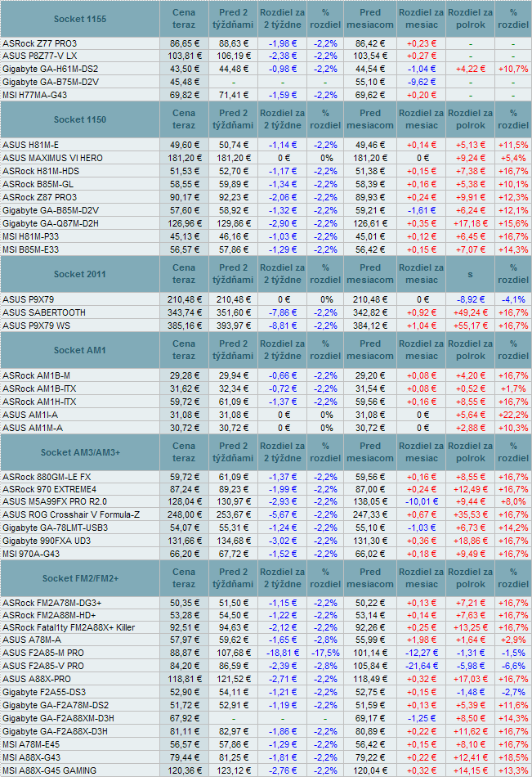Click ASUS F2A85-M PRO percent value -17,5%
Screen dimensions: 532x777
click(x=325, y=653)
